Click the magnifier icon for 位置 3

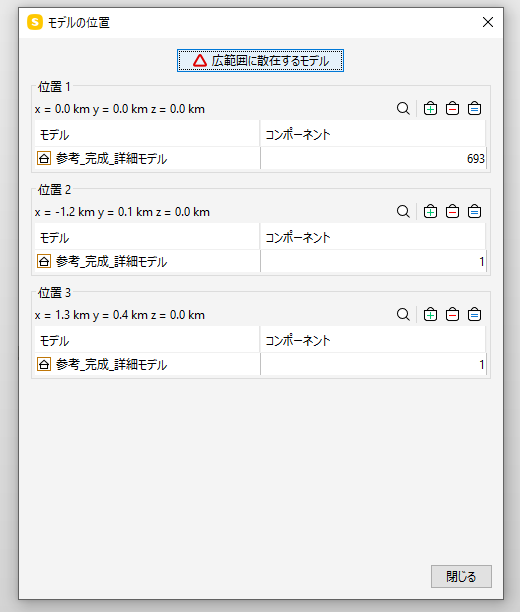point(403,315)
